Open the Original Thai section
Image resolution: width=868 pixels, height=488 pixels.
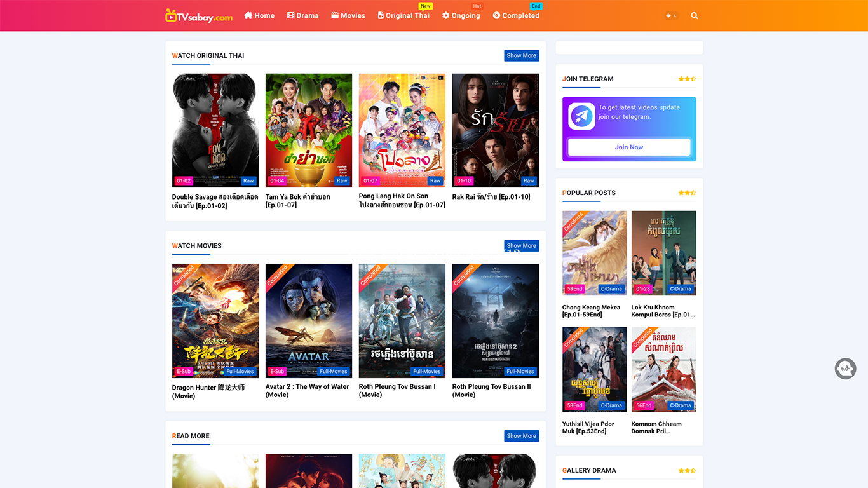tap(403, 16)
